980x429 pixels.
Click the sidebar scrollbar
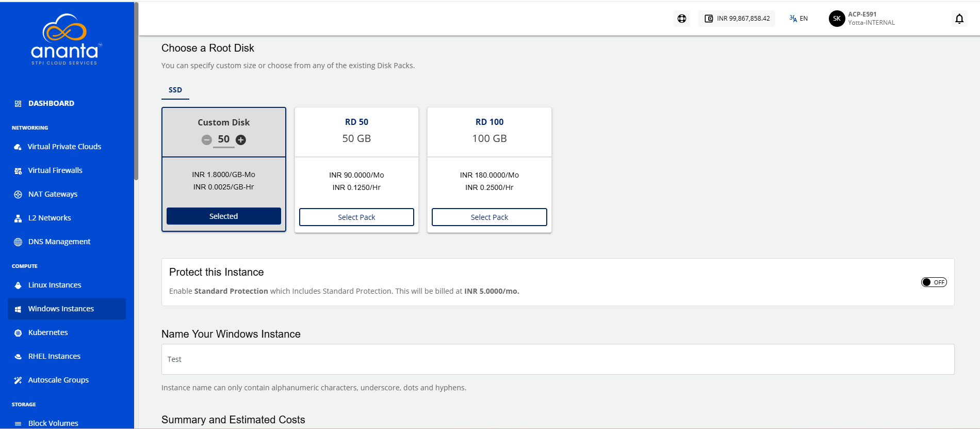(x=136, y=91)
